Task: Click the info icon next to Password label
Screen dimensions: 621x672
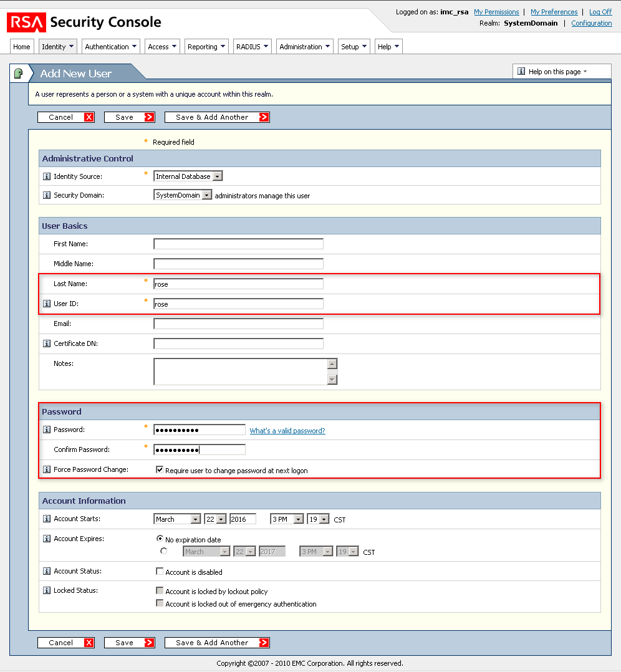Action: [47, 430]
